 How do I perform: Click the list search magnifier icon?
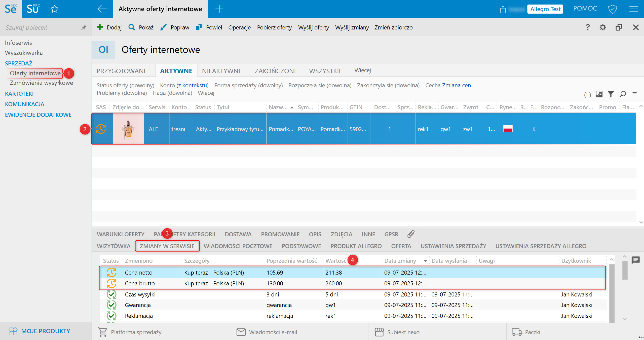[623, 94]
